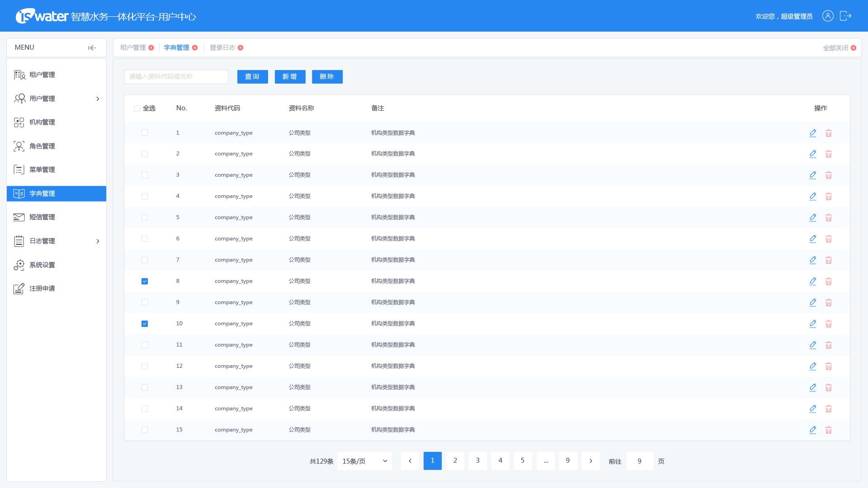The width and height of the screenshot is (868, 488).
Task: Click the 新增 add button
Action: 290,77
